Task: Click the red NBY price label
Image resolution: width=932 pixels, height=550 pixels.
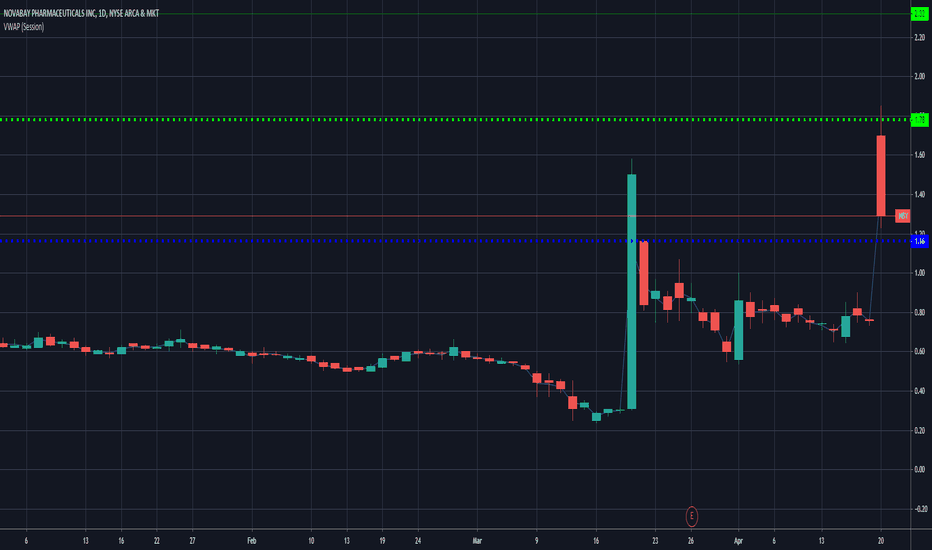Action: click(902, 216)
